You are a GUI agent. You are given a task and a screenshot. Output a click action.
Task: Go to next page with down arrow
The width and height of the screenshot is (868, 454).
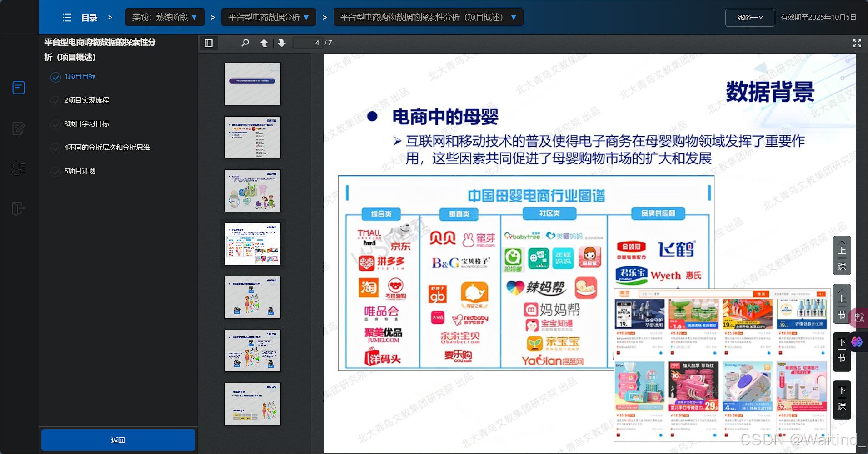click(282, 43)
